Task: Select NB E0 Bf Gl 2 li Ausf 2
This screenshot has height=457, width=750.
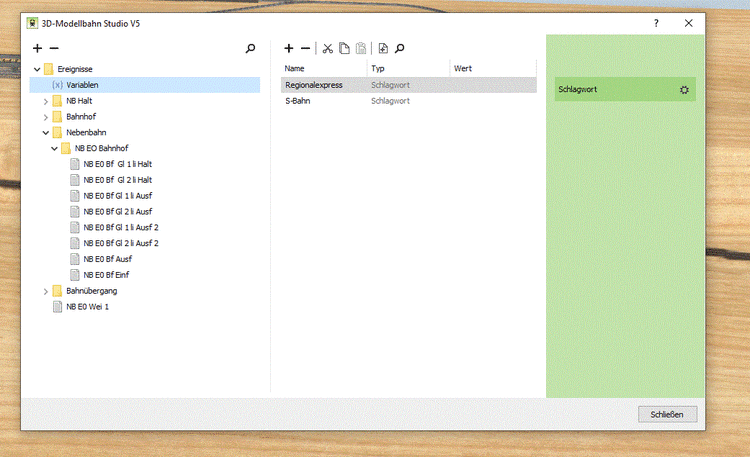Action: (121, 243)
